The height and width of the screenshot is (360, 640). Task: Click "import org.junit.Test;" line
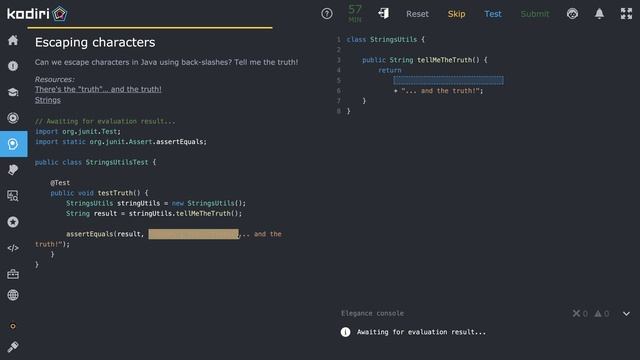point(78,131)
